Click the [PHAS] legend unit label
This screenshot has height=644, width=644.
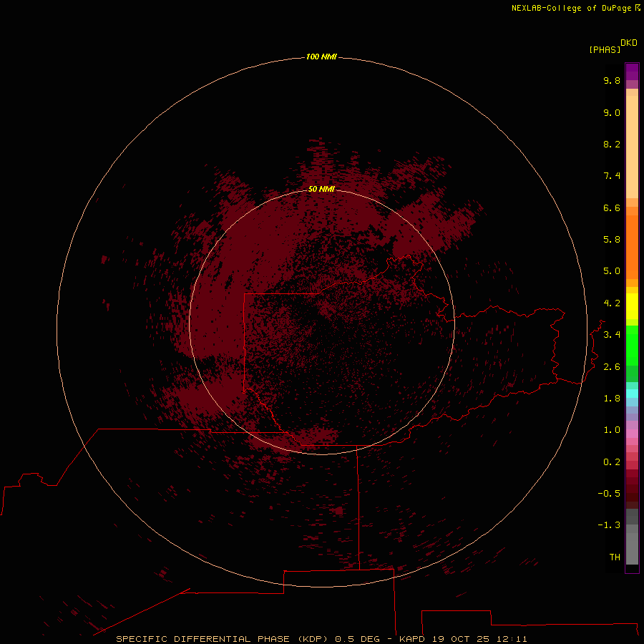(605, 49)
